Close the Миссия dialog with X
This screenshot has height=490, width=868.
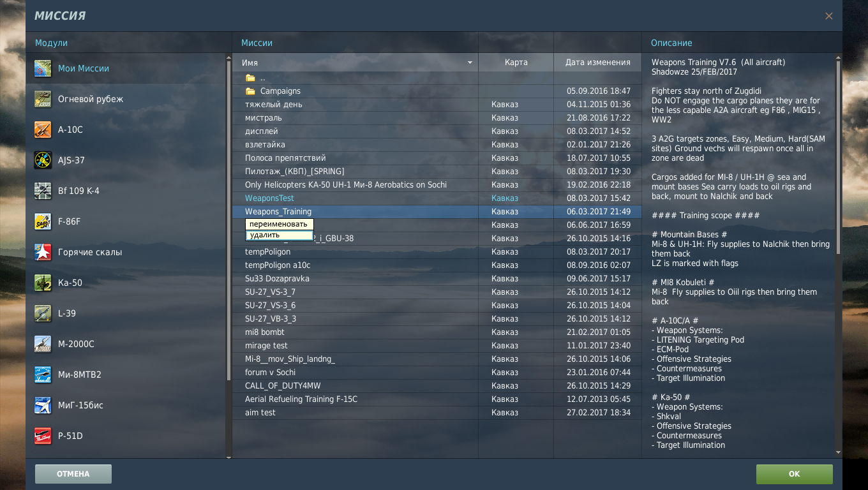(x=829, y=16)
